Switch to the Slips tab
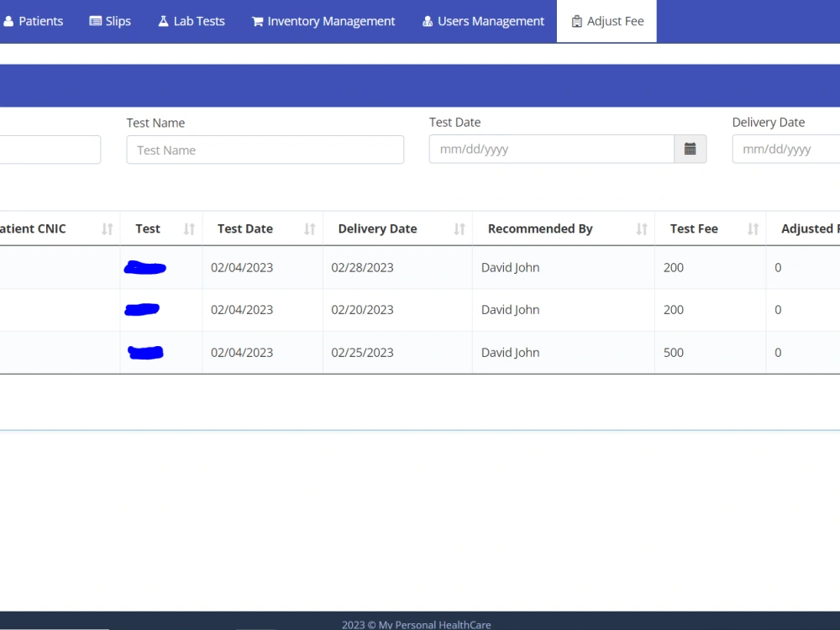This screenshot has width=840, height=630. pyautogui.click(x=110, y=22)
